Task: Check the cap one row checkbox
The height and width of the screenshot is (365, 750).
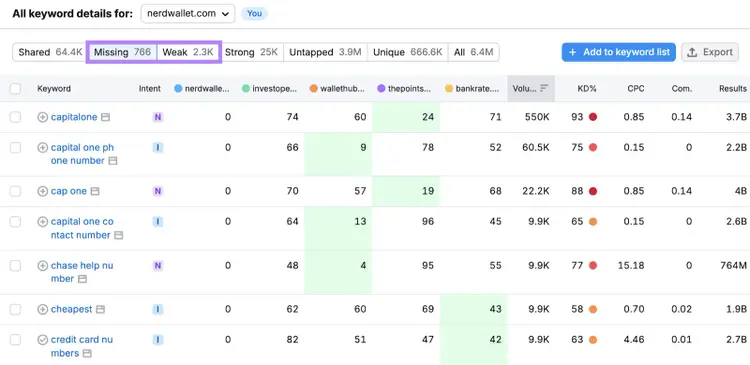Action: tap(15, 191)
